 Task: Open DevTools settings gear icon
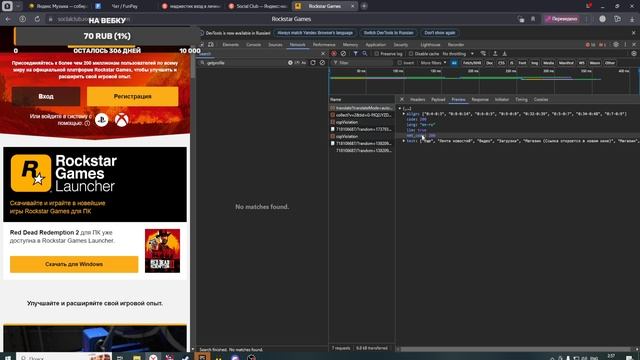[616, 44]
